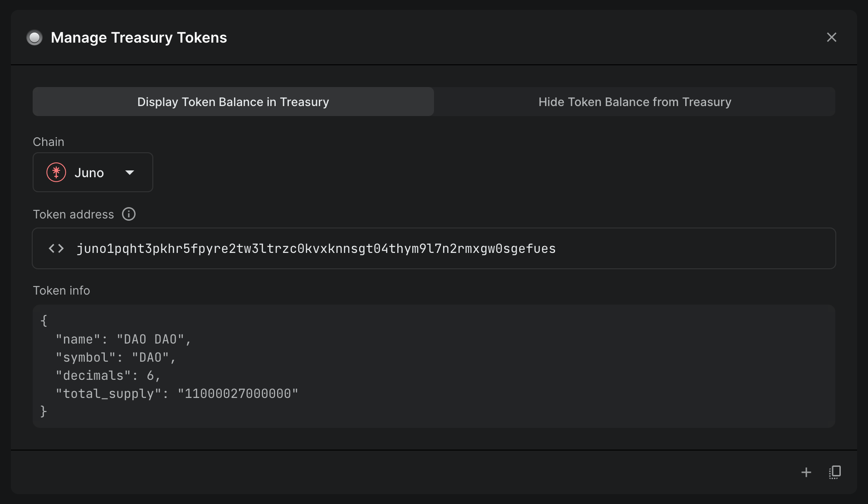
Task: Click the Chain field label
Action: 49,142
